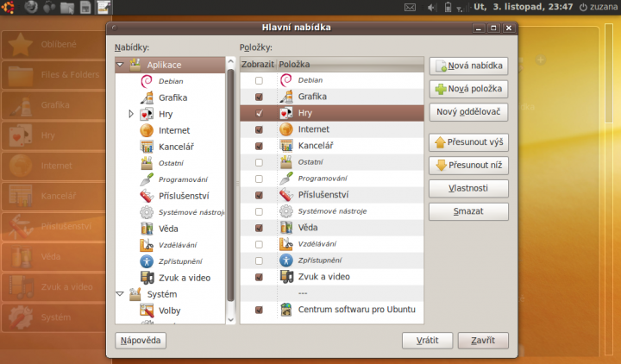The width and height of the screenshot is (621, 364).
Task: Uncheck the Grafika checkbox
Action: point(259,97)
